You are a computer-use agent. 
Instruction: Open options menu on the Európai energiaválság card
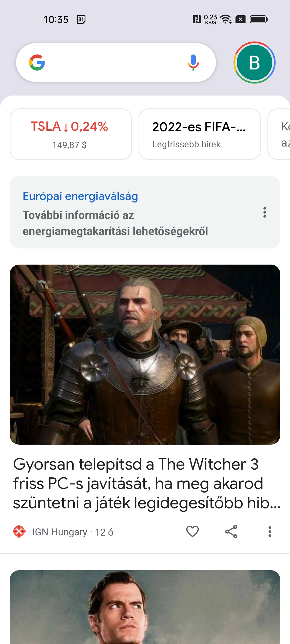pos(265,212)
